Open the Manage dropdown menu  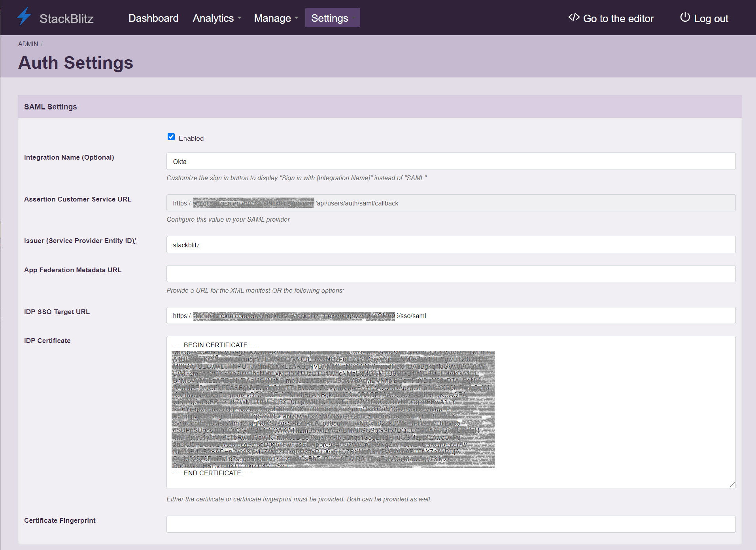276,18
